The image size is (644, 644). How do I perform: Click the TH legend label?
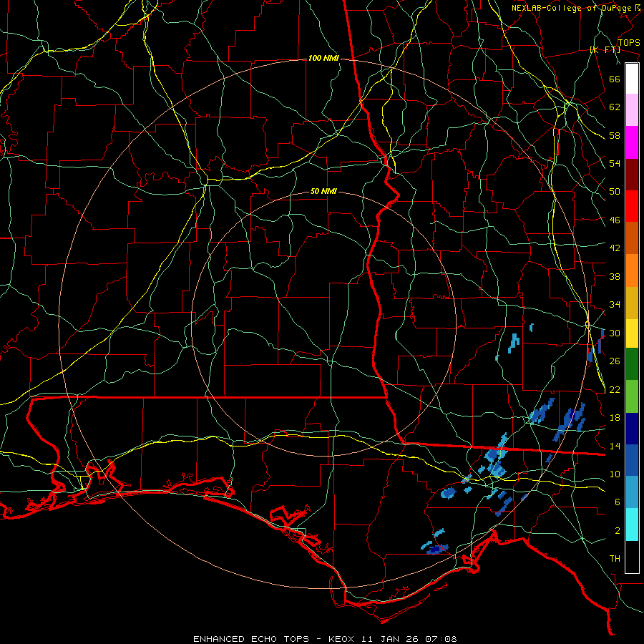tap(615, 559)
